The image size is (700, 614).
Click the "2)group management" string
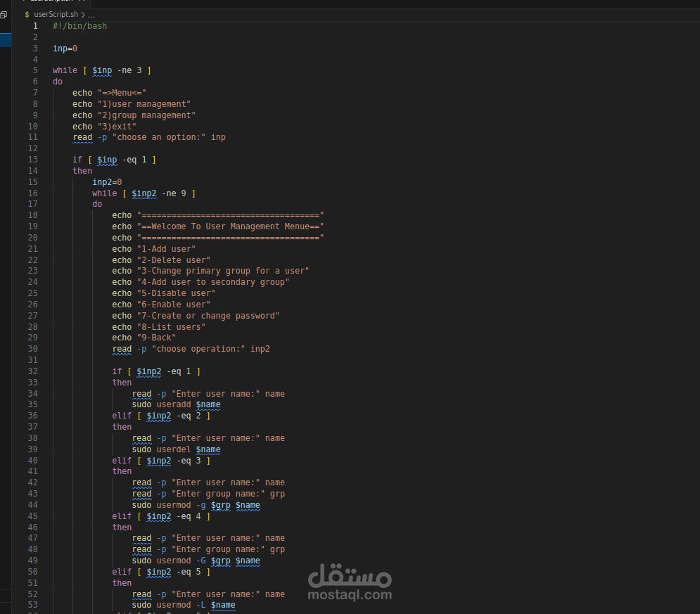[x=146, y=115]
